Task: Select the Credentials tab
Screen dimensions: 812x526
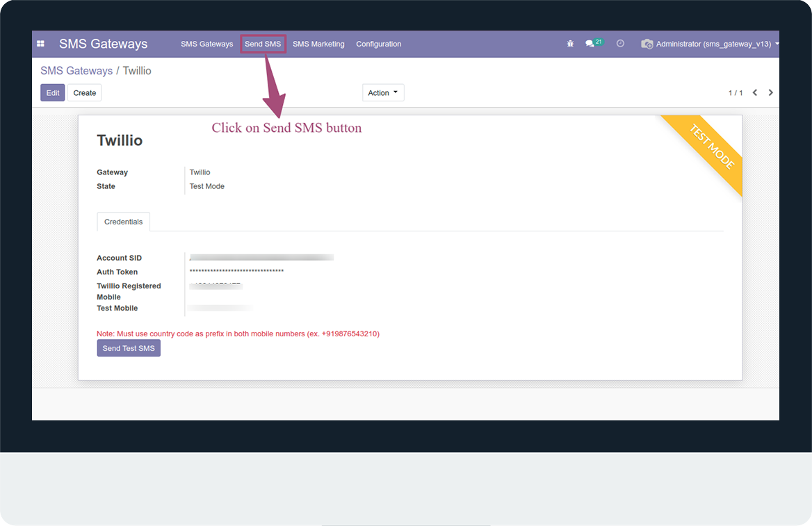Action: tap(123, 222)
